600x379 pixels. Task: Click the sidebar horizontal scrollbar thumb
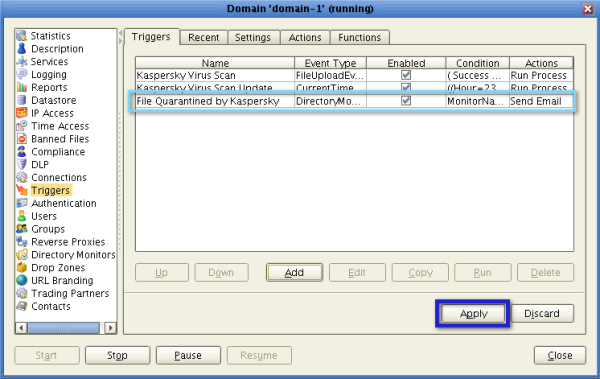coord(64,328)
